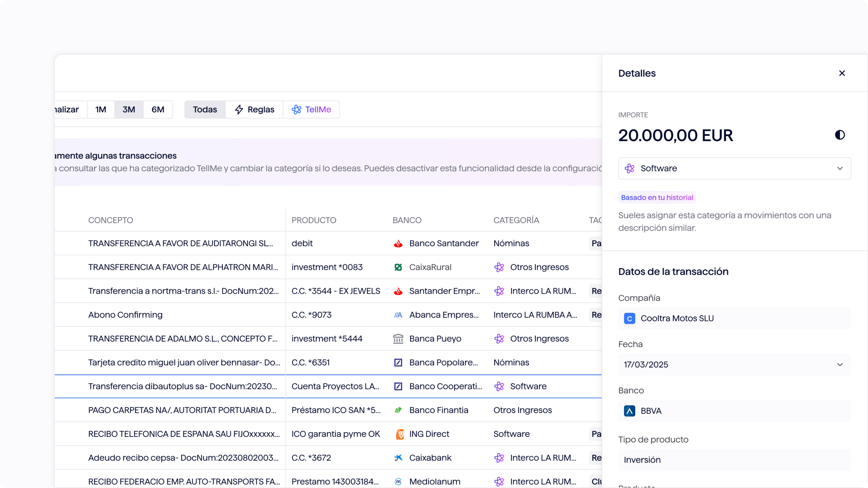Click product cell ICO garantia pyme OK

click(336, 434)
